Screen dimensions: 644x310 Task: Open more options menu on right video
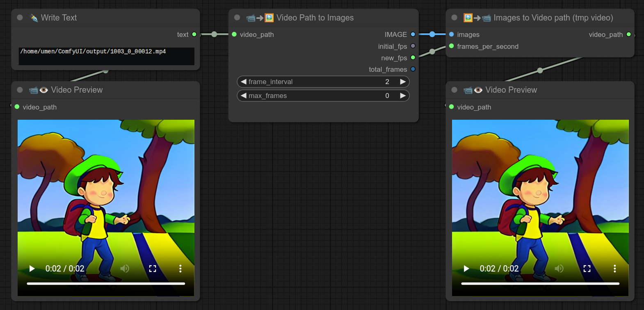pyautogui.click(x=614, y=269)
